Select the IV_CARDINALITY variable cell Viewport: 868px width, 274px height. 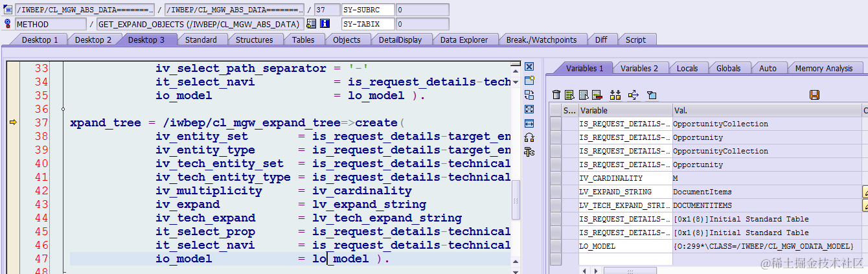(625, 178)
